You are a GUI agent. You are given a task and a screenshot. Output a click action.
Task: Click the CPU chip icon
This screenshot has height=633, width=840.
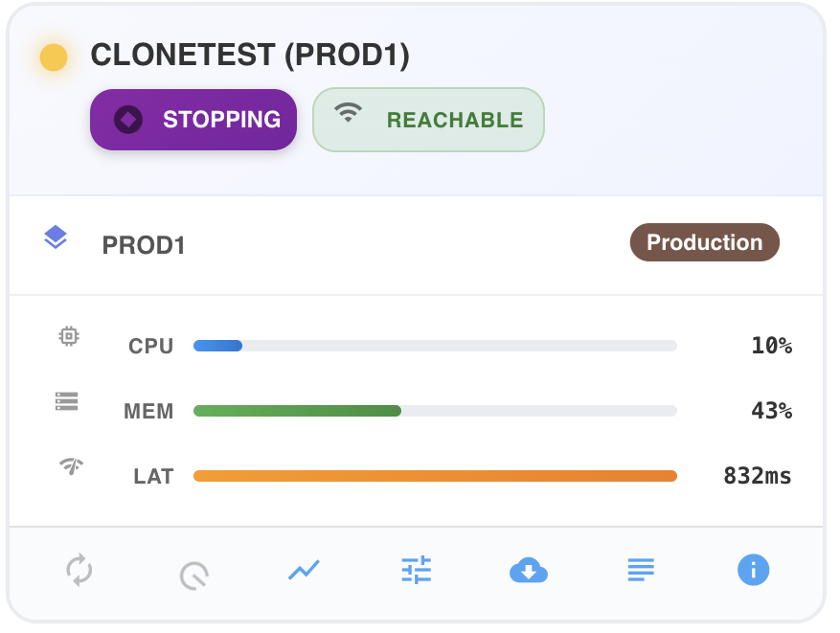(x=69, y=336)
